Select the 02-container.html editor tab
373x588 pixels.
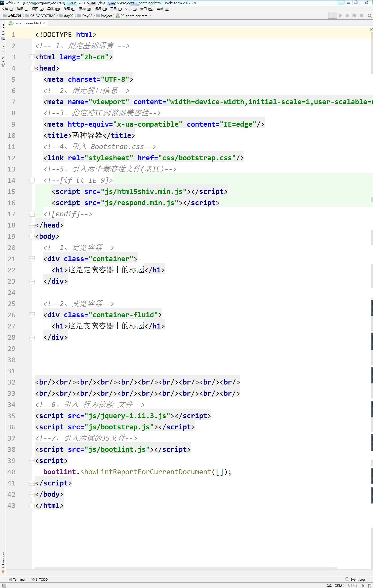[27, 23]
